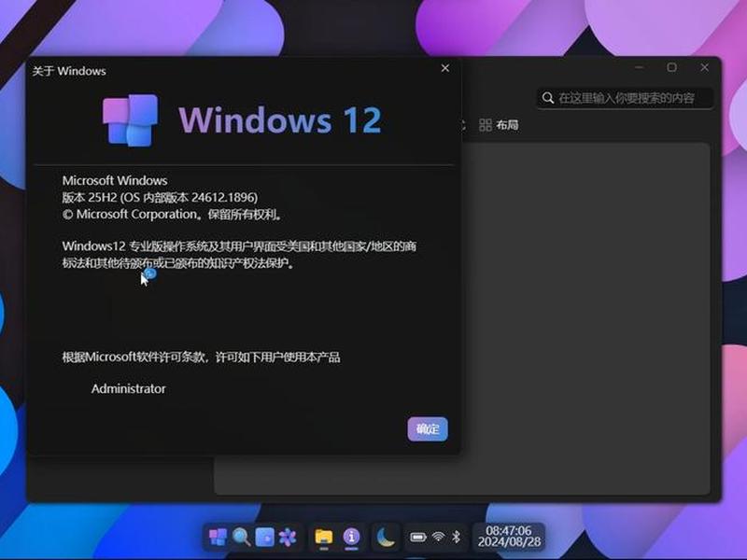Open the blue square widgets icon in taskbar

[264, 538]
